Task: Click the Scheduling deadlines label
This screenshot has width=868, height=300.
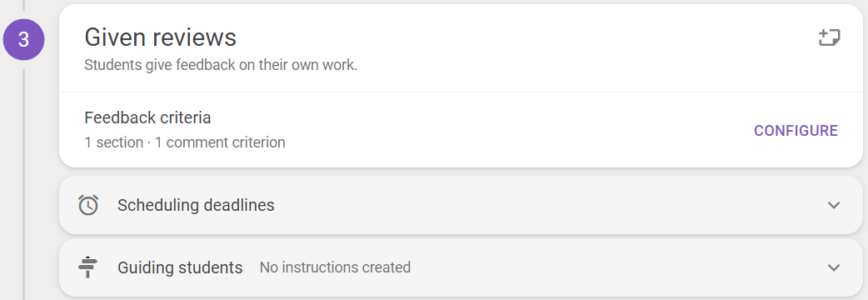Action: coord(196,205)
